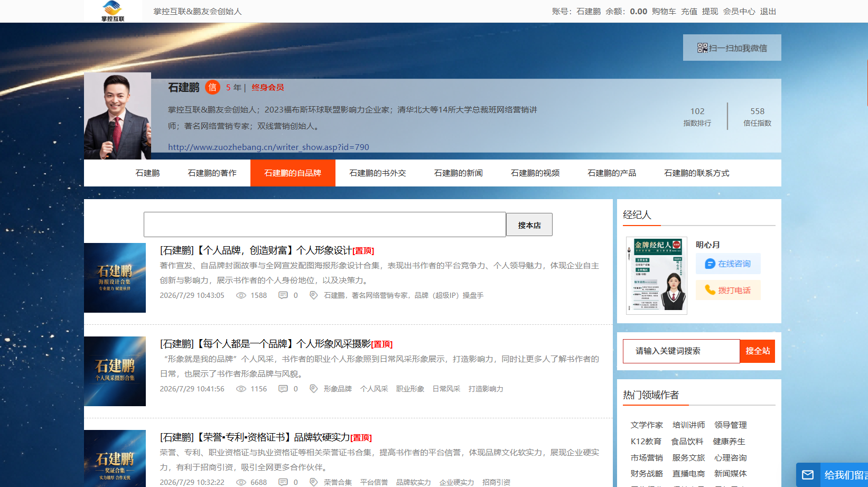The width and height of the screenshot is (868, 487).
Task: Click the 市场营销 category link
Action: (x=647, y=458)
